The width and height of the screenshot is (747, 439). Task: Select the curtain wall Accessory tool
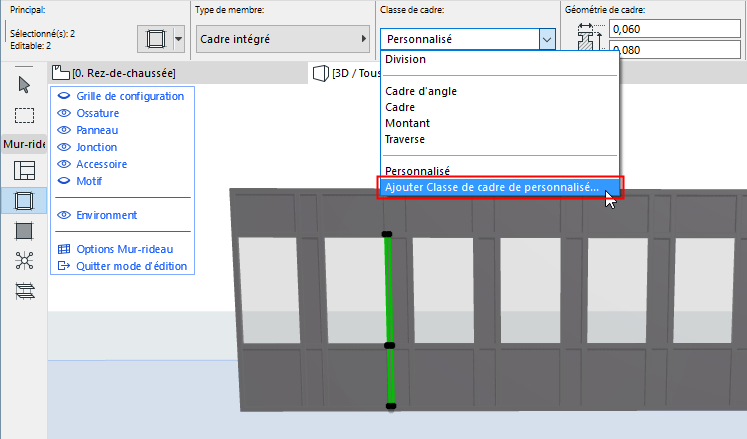click(25, 291)
